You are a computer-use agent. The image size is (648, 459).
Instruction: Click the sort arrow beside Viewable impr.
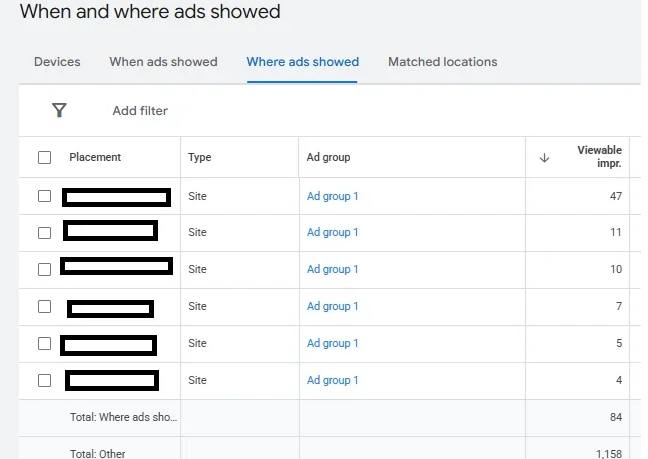(544, 157)
